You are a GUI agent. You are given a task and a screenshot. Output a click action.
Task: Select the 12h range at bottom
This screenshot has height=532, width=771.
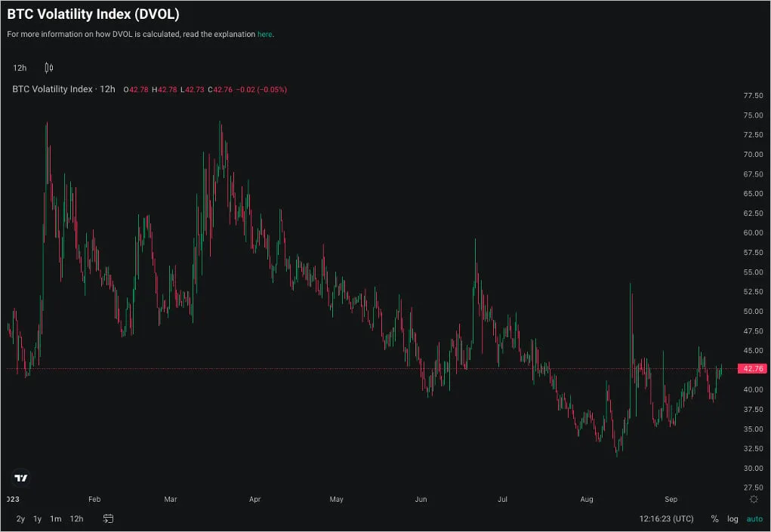point(76,518)
